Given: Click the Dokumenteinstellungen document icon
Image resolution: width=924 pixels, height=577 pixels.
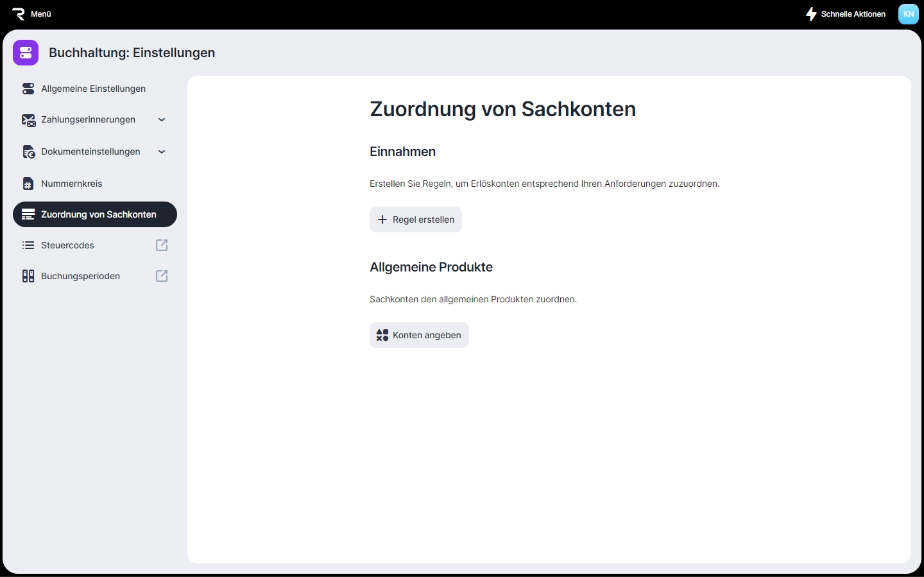Looking at the screenshot, I should (28, 152).
